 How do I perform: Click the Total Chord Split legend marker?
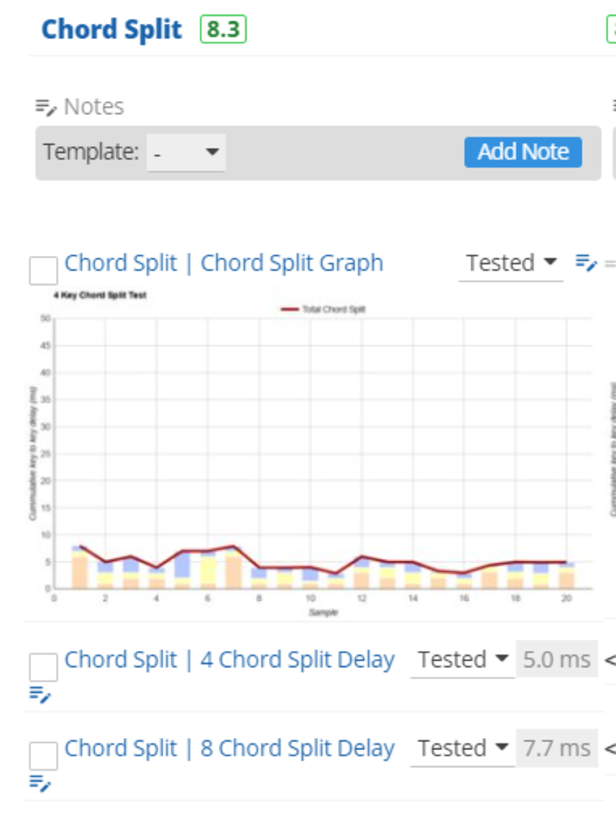point(290,309)
